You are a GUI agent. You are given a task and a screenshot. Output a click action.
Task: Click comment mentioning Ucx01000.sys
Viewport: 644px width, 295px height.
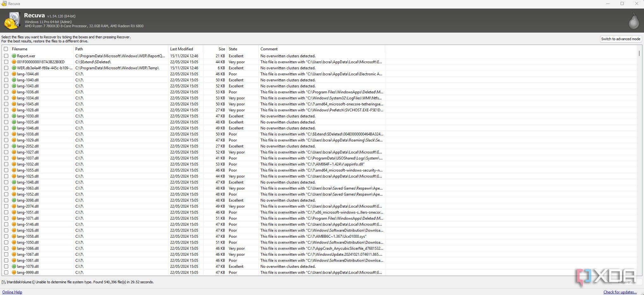(x=313, y=236)
